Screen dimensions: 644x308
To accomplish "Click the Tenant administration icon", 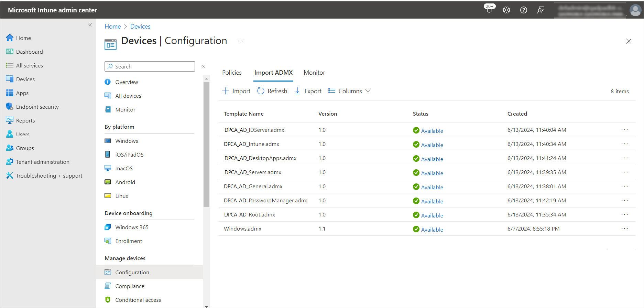I will pyautogui.click(x=10, y=162).
